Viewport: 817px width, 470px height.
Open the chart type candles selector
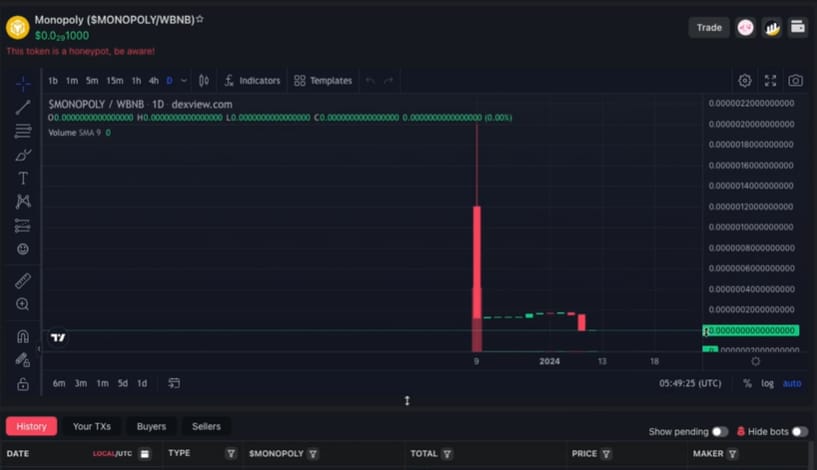pyautogui.click(x=204, y=81)
